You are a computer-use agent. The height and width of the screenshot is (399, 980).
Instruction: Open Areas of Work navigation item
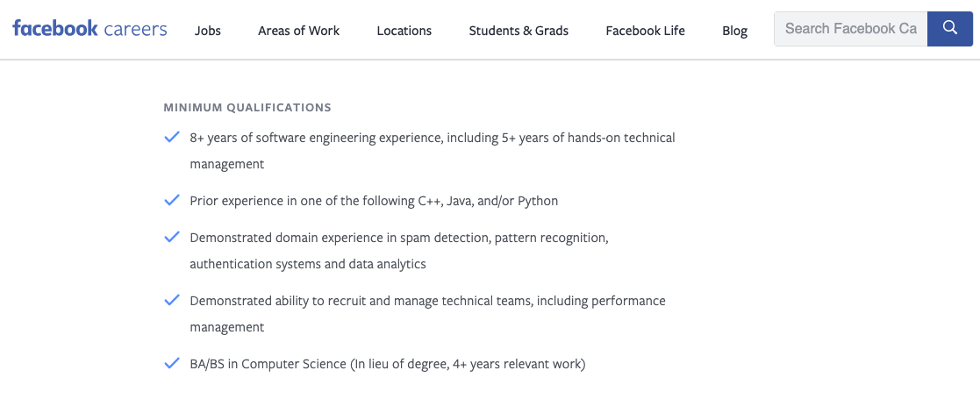[x=299, y=30]
